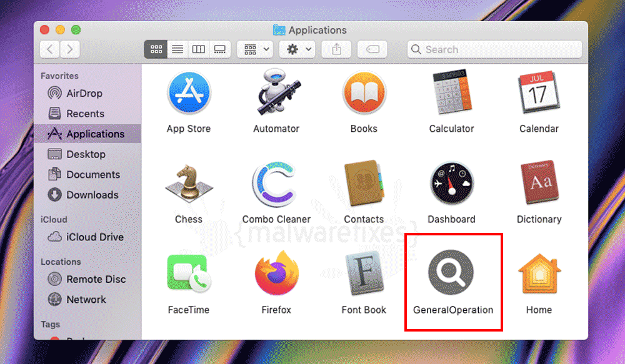Click the "Combo Cleaner" app name label
Image resolution: width=625 pixels, height=364 pixels.
(x=276, y=219)
